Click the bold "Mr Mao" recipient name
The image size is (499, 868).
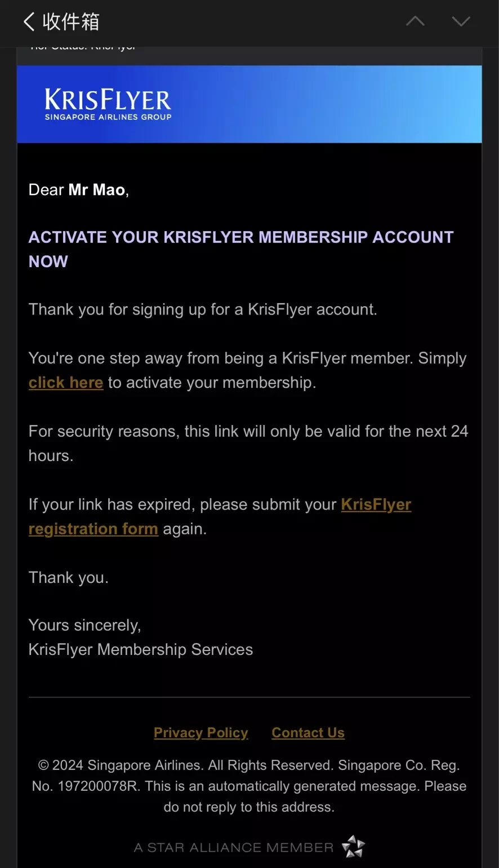click(96, 190)
